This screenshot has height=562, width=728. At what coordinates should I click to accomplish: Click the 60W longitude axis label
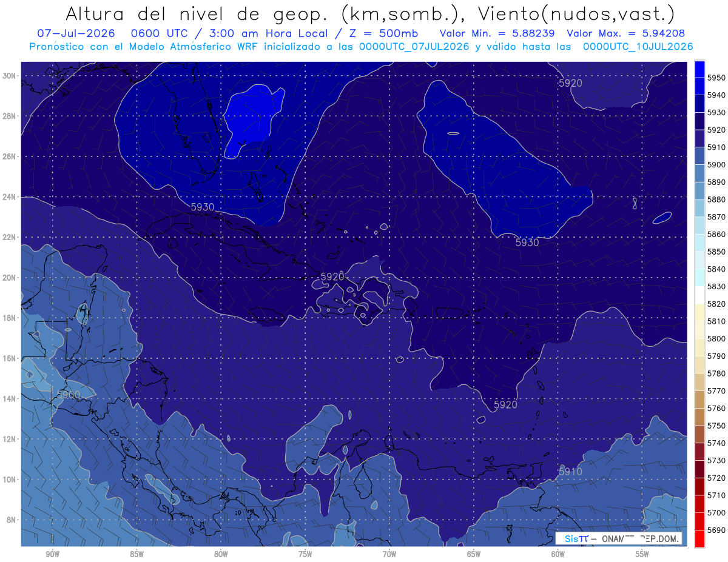(558, 554)
